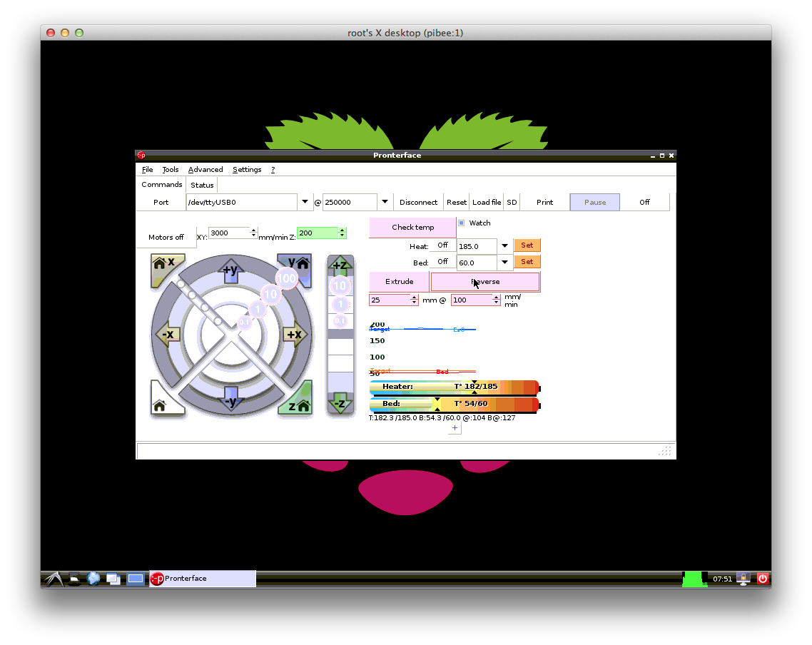The height and width of the screenshot is (645, 812).
Task: Select the 1 mm XY jog ring marker
Action: click(x=258, y=309)
